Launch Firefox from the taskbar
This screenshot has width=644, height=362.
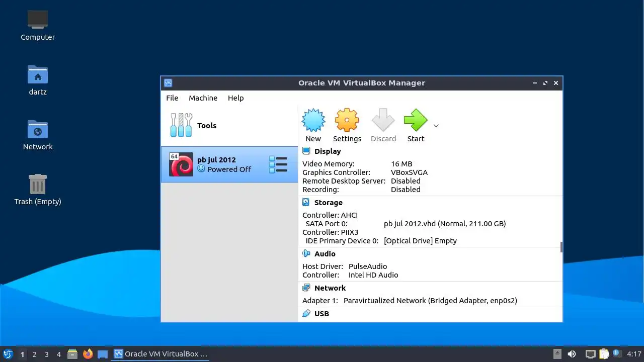tap(88, 354)
